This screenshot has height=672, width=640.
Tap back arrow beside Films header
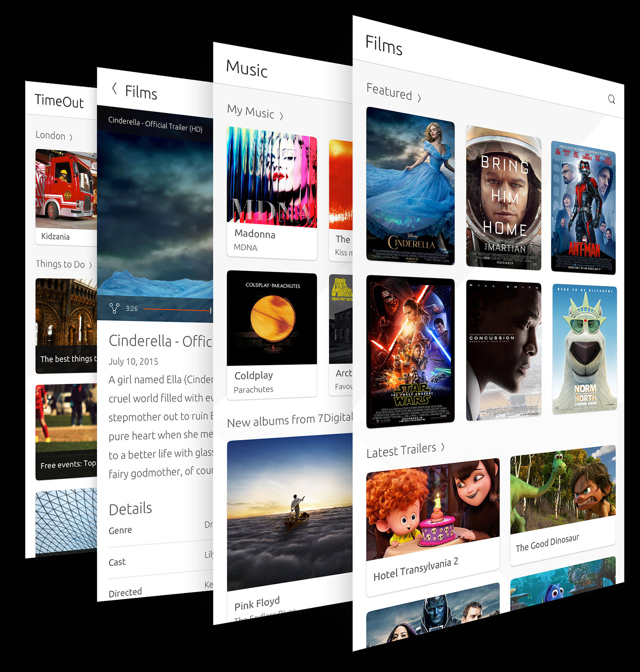click(115, 89)
